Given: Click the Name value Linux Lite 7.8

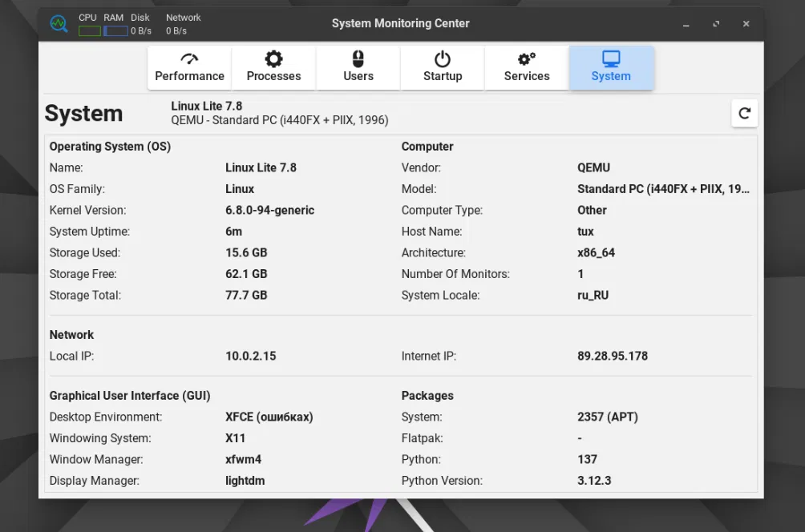Looking at the screenshot, I should 261,167.
